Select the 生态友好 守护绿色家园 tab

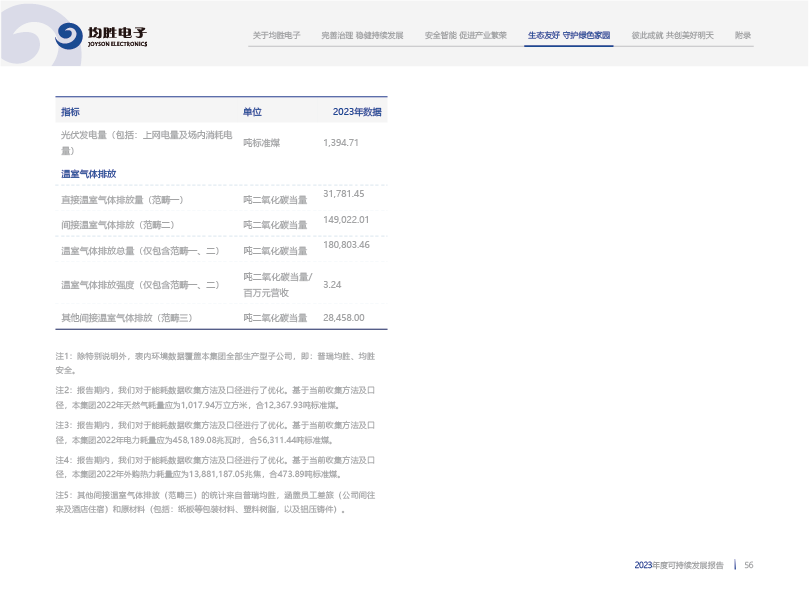[570, 35]
